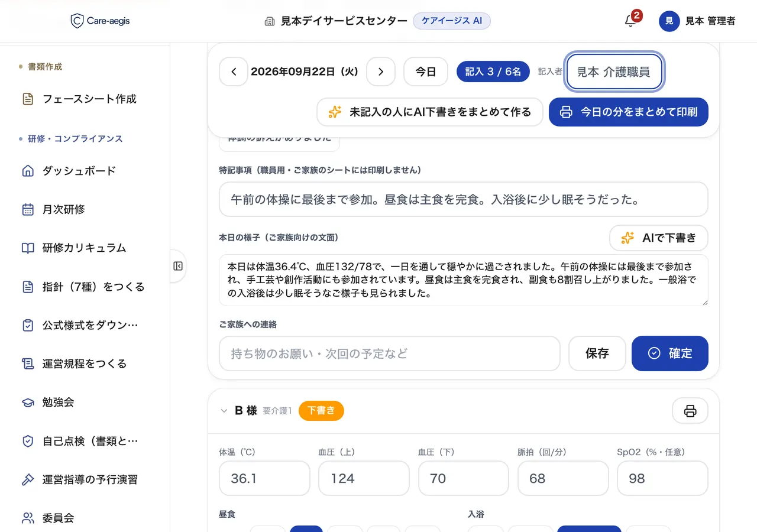This screenshot has height=532, width=757.
Task: Collapse the sidebar with panel toggle icon
Action: pos(178,266)
